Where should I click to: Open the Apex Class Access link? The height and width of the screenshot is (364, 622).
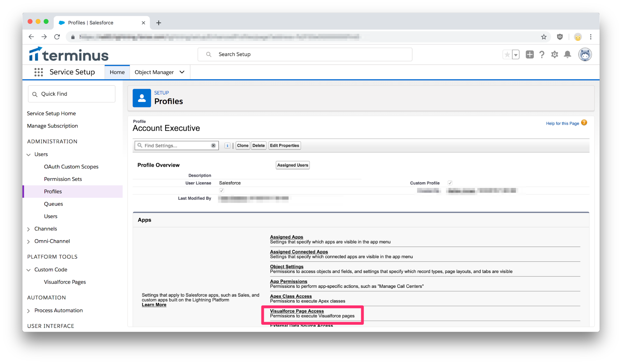pyautogui.click(x=291, y=296)
